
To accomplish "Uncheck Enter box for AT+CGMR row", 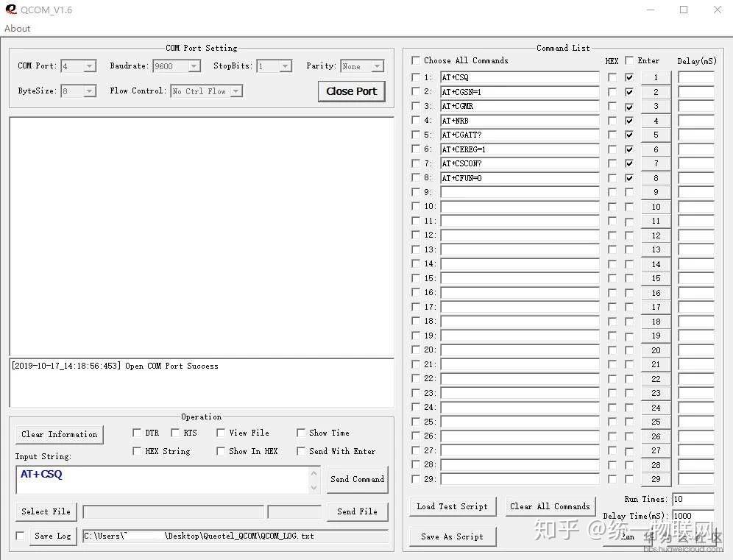I will tap(629, 106).
